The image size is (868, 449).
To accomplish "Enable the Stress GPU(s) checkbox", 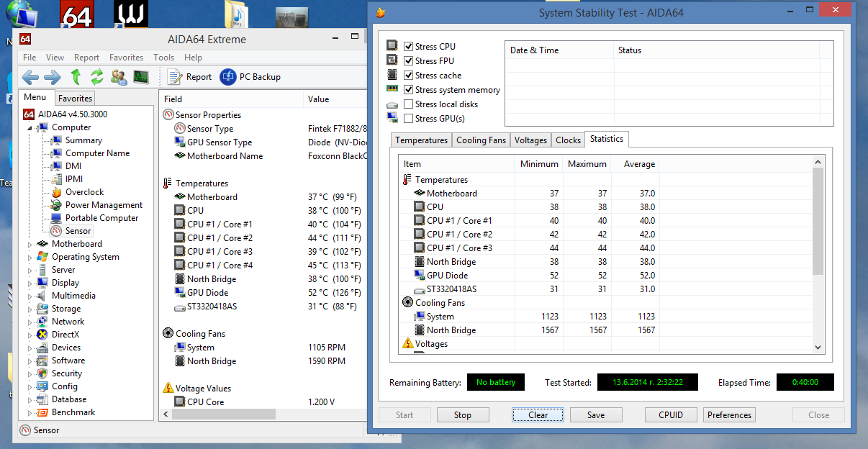I will tap(409, 119).
